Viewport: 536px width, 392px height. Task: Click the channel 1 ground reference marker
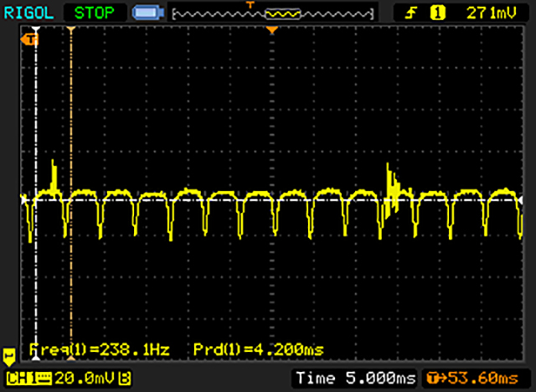9,357
